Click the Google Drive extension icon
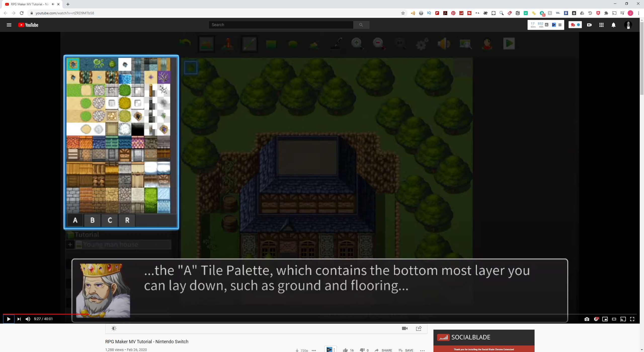 point(582,13)
